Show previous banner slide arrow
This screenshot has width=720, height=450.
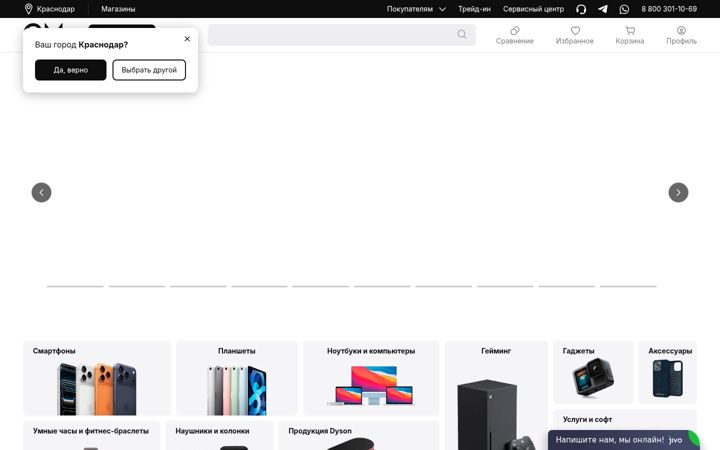coord(41,192)
